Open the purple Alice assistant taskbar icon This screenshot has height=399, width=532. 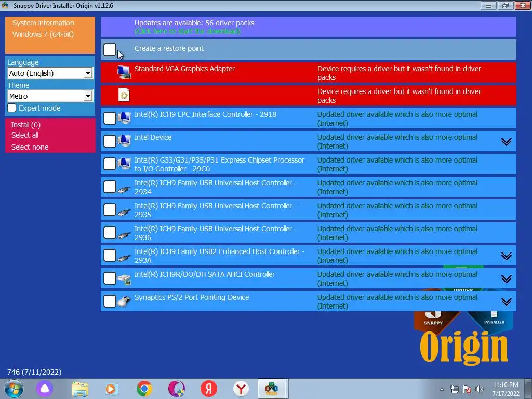(45, 389)
